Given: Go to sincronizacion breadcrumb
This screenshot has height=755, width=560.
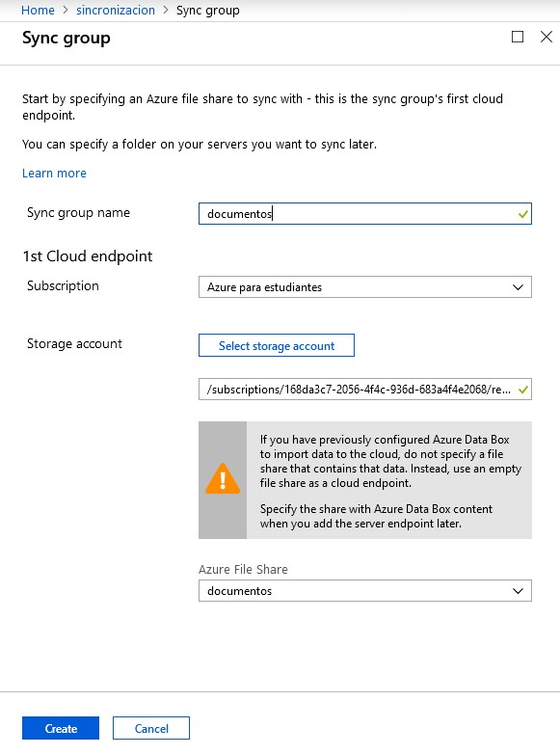Looking at the screenshot, I should click(116, 10).
